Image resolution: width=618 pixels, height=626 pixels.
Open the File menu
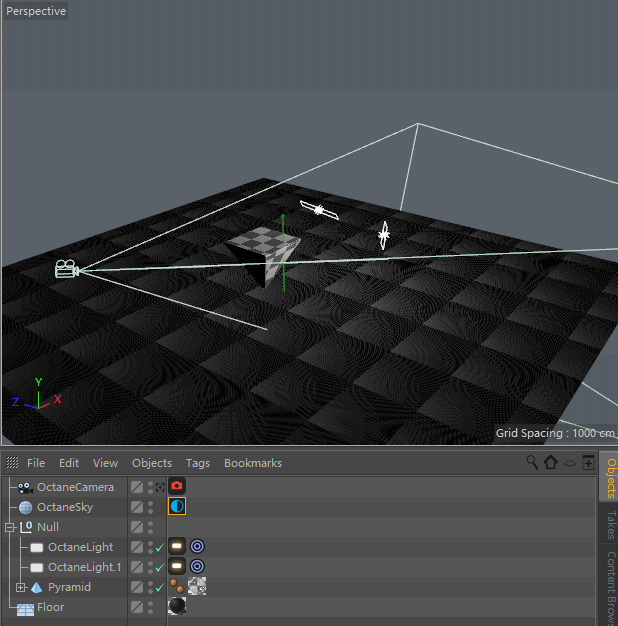[36, 463]
